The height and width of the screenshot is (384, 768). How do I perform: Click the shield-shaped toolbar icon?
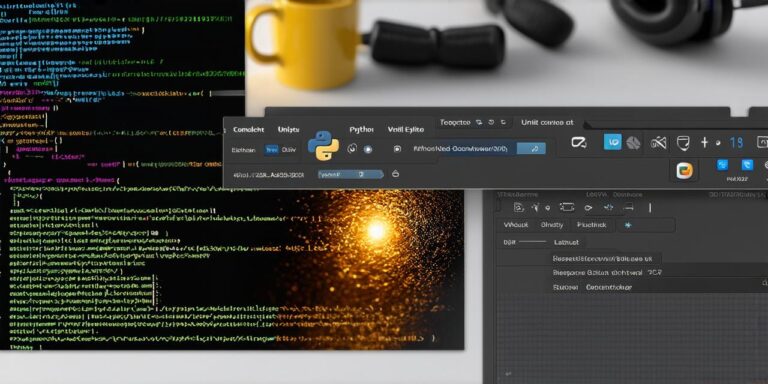[x=683, y=143]
